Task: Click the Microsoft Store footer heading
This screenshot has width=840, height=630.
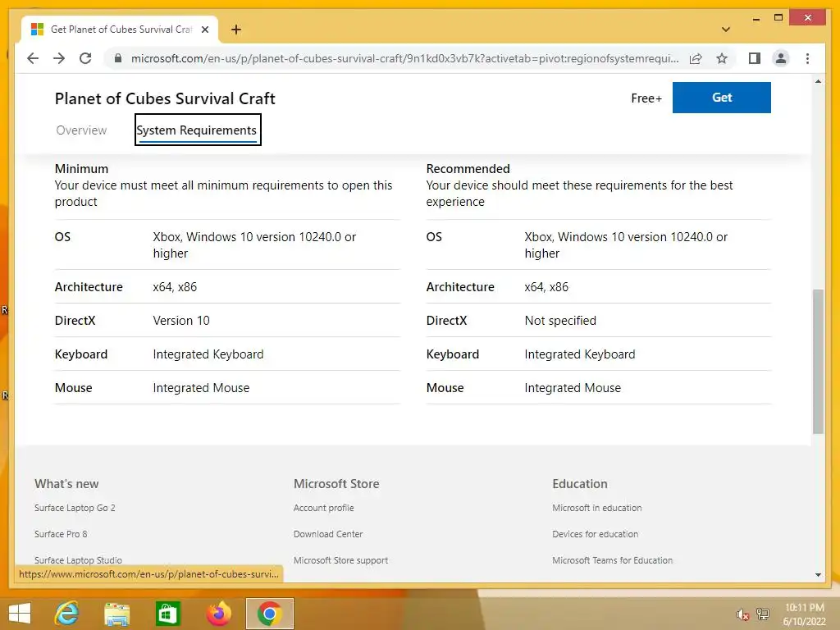Action: coord(336,484)
